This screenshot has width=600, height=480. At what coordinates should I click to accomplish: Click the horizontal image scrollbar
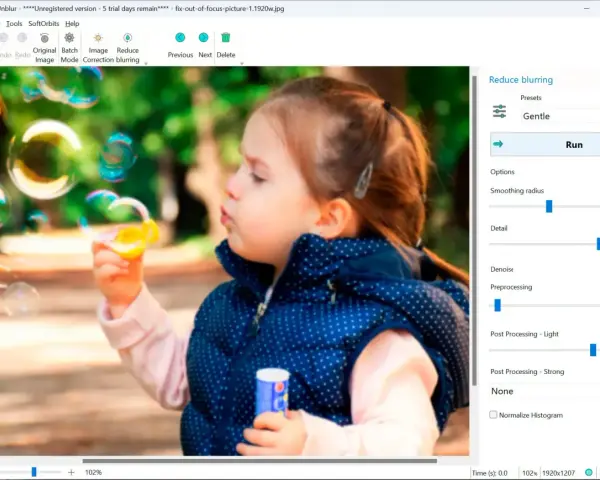pyautogui.click(x=259, y=461)
